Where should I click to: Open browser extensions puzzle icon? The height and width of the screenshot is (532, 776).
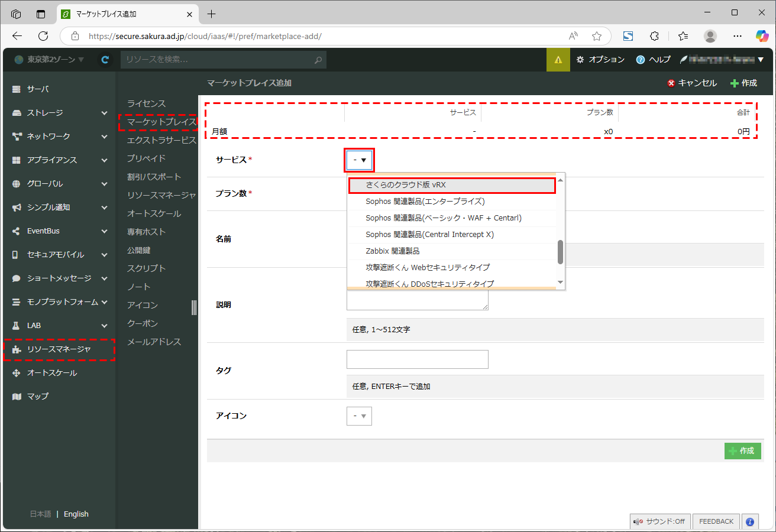click(x=654, y=36)
